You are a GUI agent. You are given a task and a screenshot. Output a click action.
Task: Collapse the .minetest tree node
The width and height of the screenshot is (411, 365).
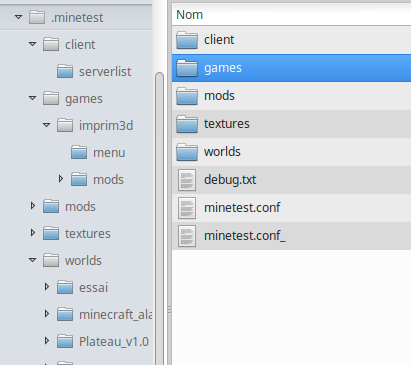pos(18,17)
